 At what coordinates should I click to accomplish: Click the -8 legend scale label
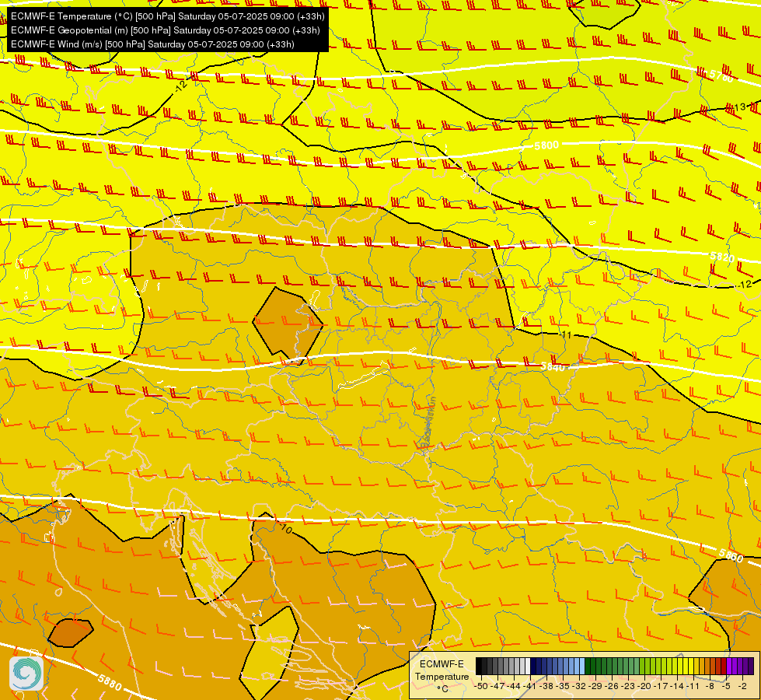[710, 686]
